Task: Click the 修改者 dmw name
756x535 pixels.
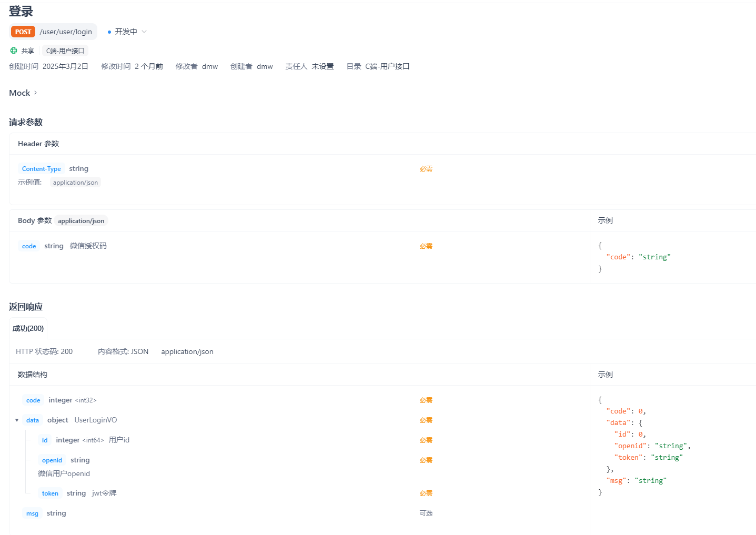Action: point(210,66)
